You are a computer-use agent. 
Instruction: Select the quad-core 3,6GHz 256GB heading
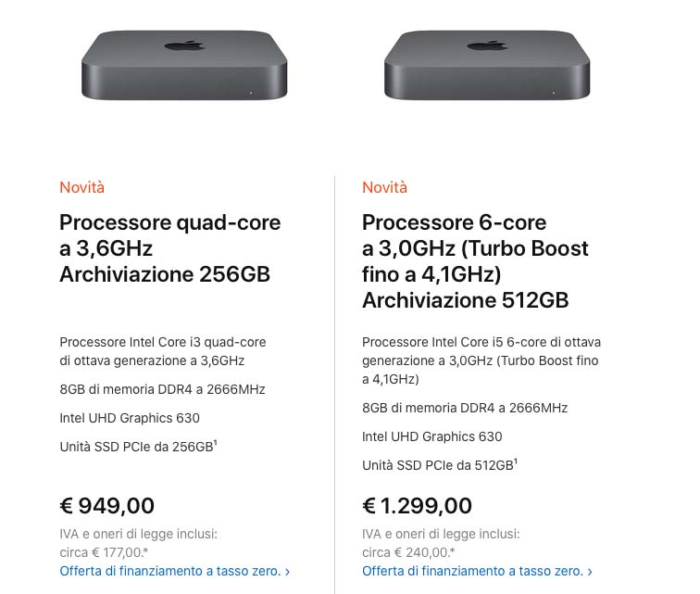coord(169,248)
